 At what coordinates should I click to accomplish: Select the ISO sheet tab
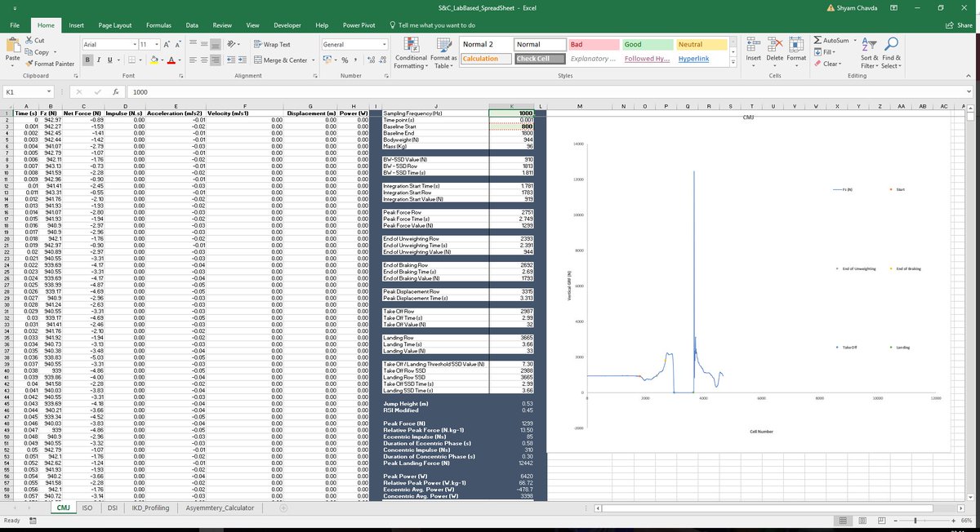tap(87, 508)
